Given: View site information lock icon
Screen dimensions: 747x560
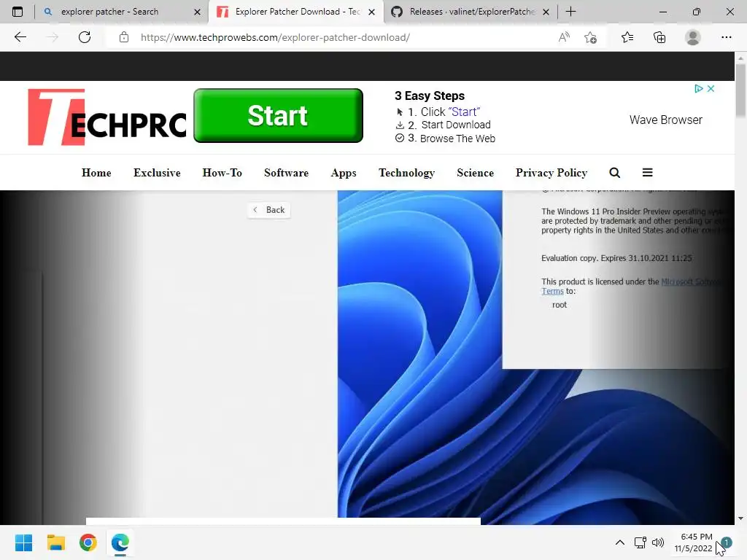Looking at the screenshot, I should pyautogui.click(x=124, y=37).
